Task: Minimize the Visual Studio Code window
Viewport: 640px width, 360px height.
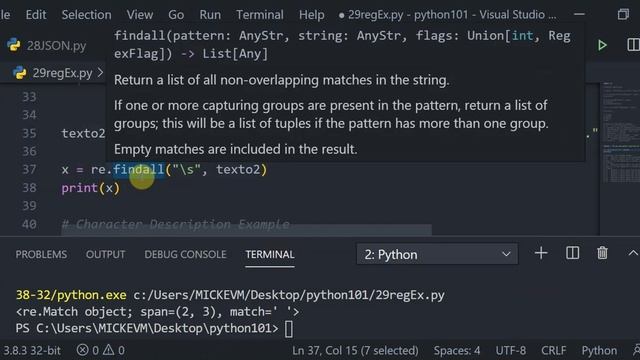Action: [x=579, y=15]
